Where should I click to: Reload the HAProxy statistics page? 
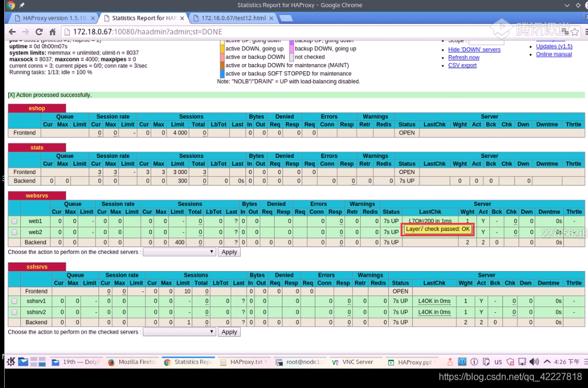pyautogui.click(x=39, y=32)
